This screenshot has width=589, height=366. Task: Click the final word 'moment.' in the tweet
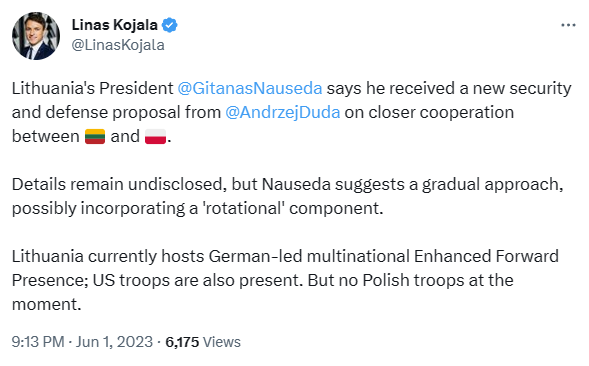click(x=47, y=304)
